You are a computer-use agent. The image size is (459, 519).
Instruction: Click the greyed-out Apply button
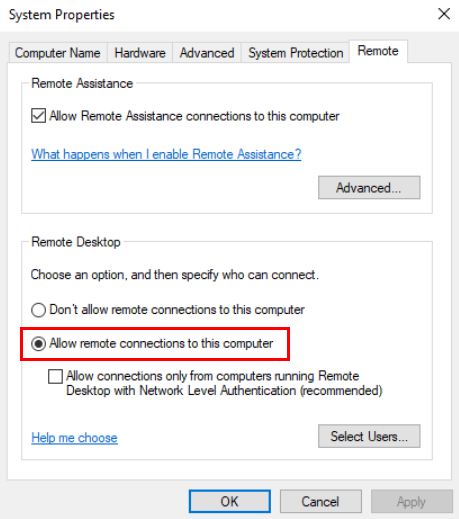tap(412, 501)
